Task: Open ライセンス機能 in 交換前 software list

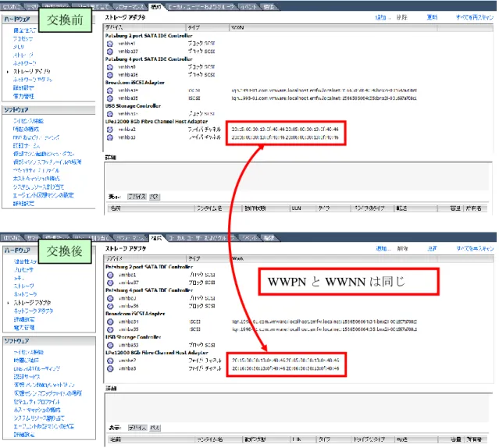Action: coord(28,121)
